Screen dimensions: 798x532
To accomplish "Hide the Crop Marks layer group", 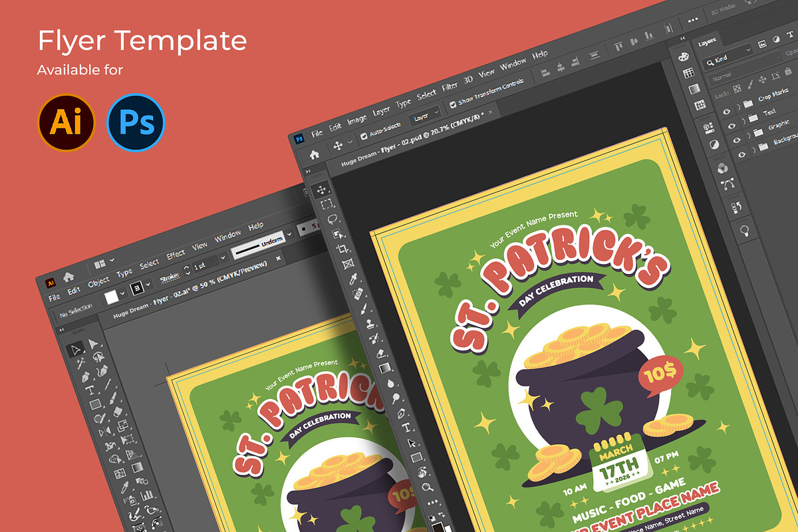I will (726, 112).
